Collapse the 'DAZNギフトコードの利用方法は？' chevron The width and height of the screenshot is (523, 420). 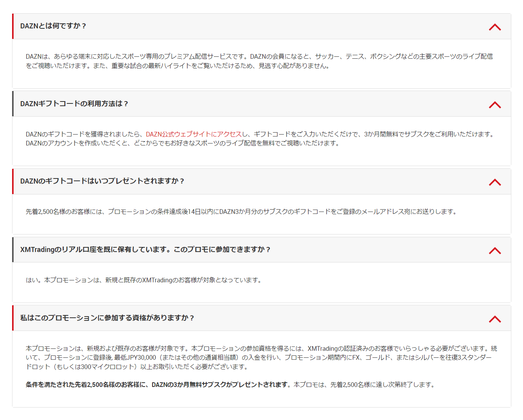tap(495, 105)
